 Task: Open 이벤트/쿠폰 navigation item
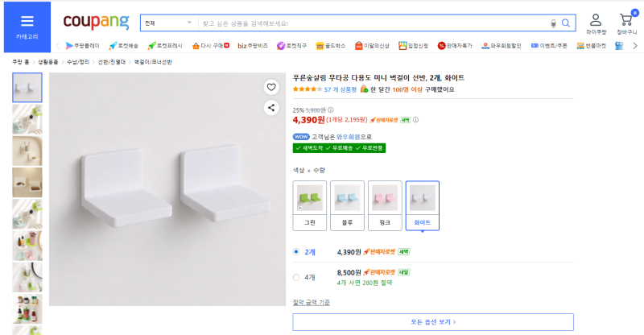point(549,46)
